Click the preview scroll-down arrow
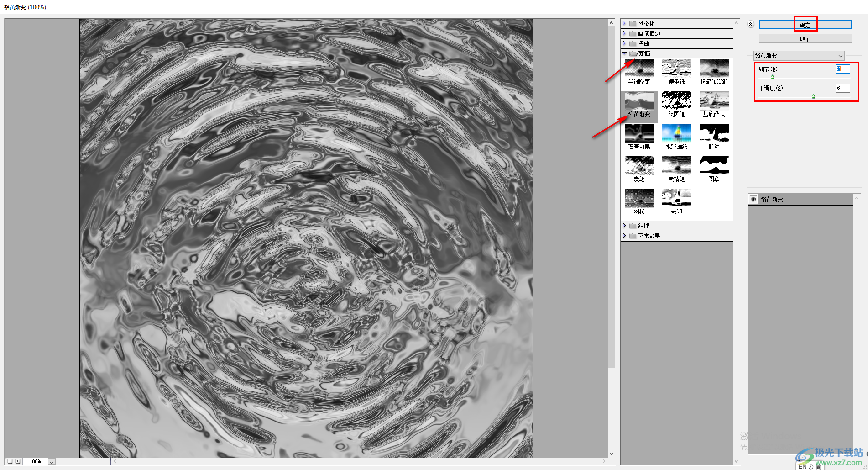The image size is (868, 470). click(612, 454)
